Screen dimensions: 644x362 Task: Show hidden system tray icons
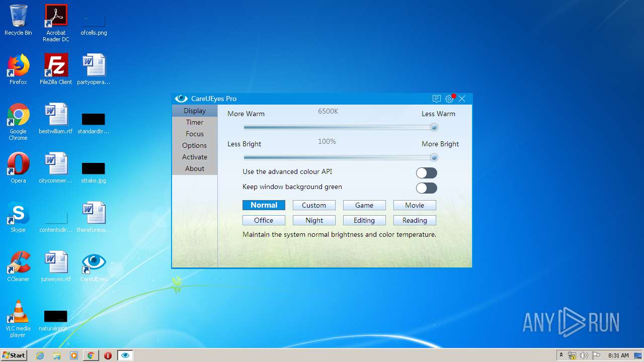pos(561,355)
